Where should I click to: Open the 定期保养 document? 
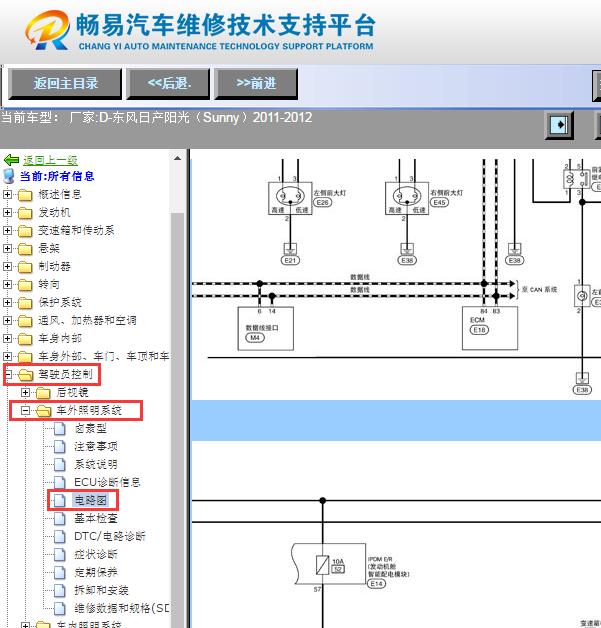pos(96,572)
